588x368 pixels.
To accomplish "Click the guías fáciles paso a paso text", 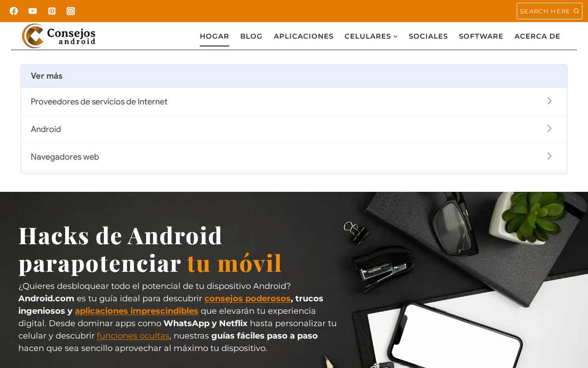I will (x=265, y=336).
